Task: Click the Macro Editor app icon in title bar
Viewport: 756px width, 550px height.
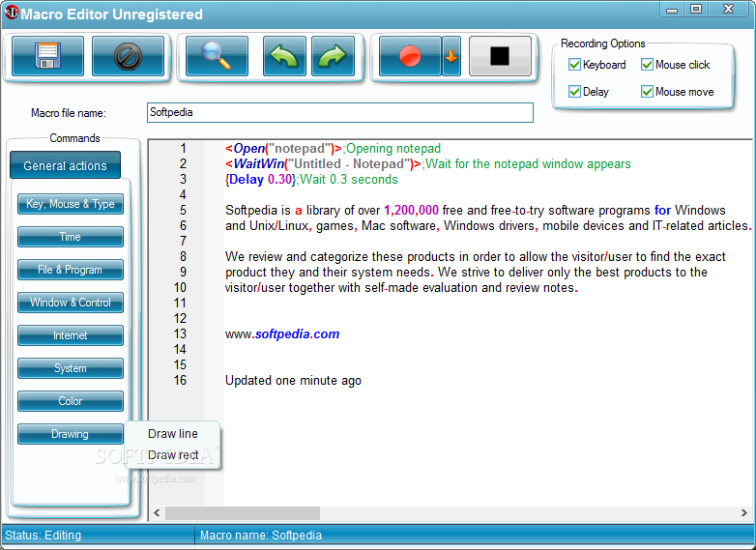Action: tap(11, 13)
